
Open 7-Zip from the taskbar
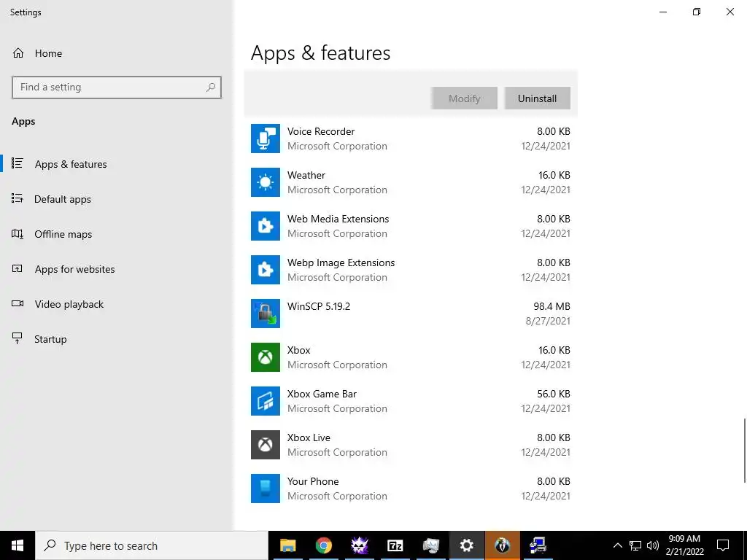(x=395, y=545)
